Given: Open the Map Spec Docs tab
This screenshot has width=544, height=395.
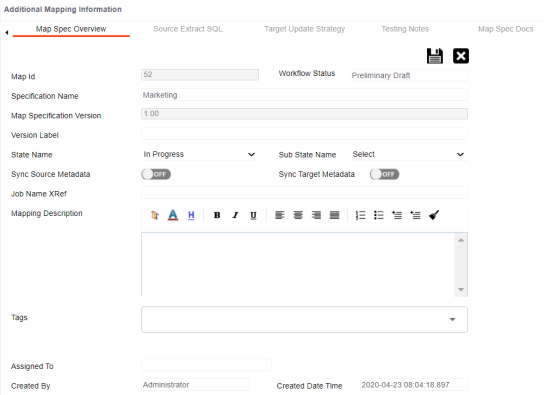Looking at the screenshot, I should pyautogui.click(x=505, y=29).
